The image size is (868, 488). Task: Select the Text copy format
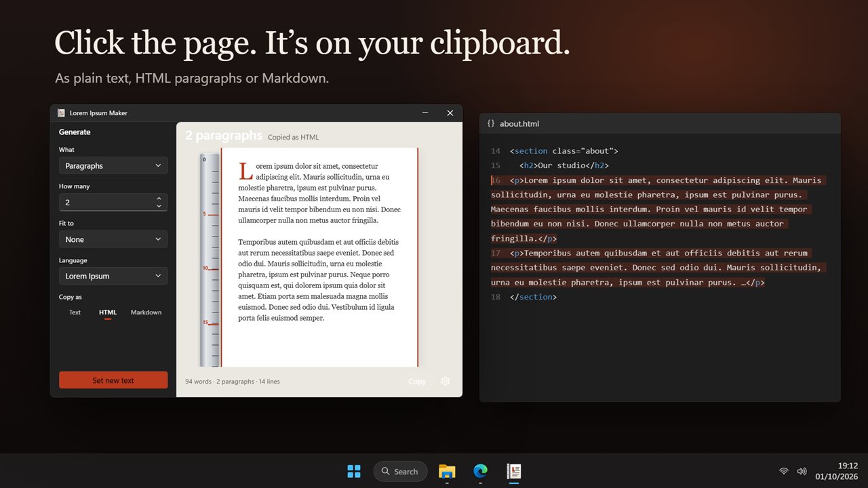(x=75, y=312)
